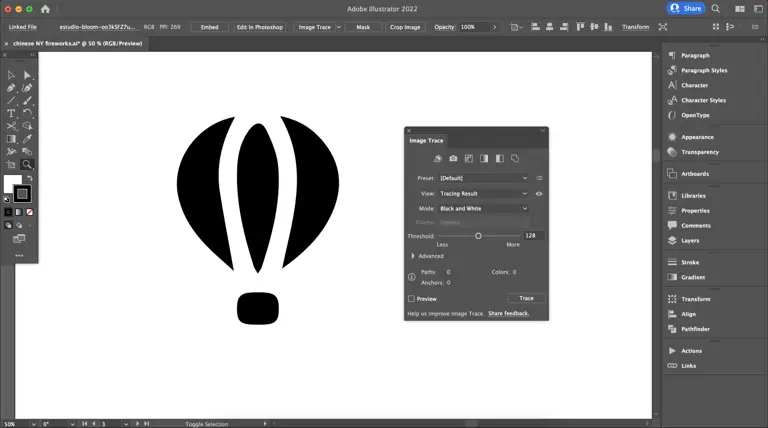This screenshot has width=768, height=428.
Task: Open the Preset dropdown showing Default
Action: coord(483,178)
